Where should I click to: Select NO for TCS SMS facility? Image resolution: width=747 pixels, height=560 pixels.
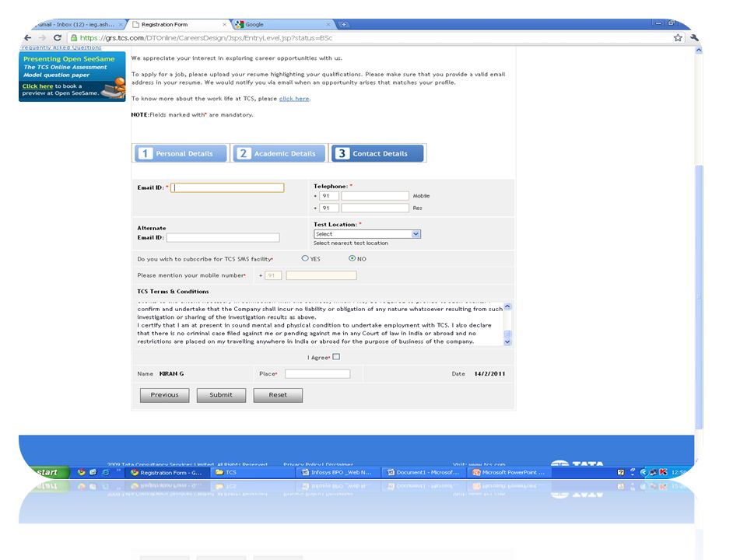pos(352,258)
